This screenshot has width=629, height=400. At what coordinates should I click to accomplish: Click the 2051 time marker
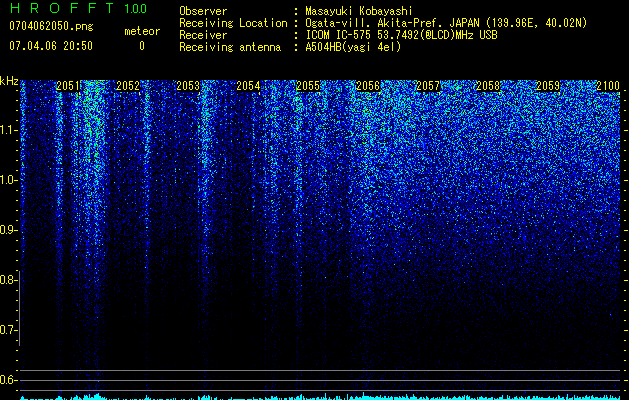[68, 86]
